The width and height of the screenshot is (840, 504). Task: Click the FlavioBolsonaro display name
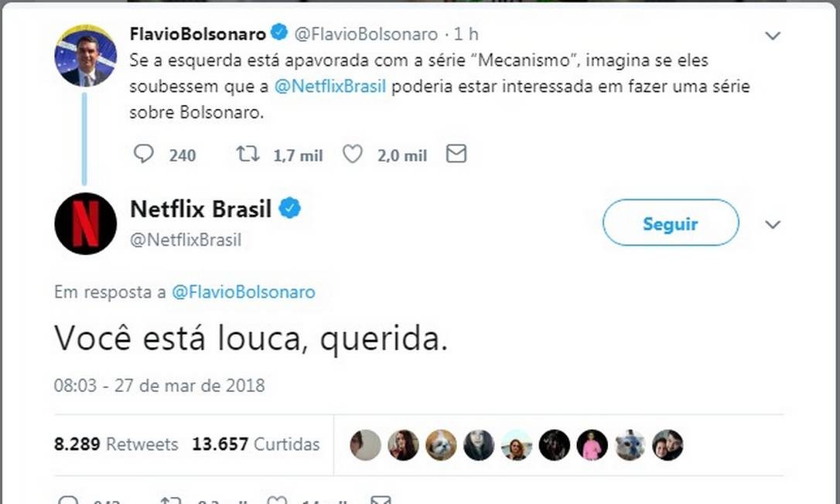pyautogui.click(x=197, y=33)
